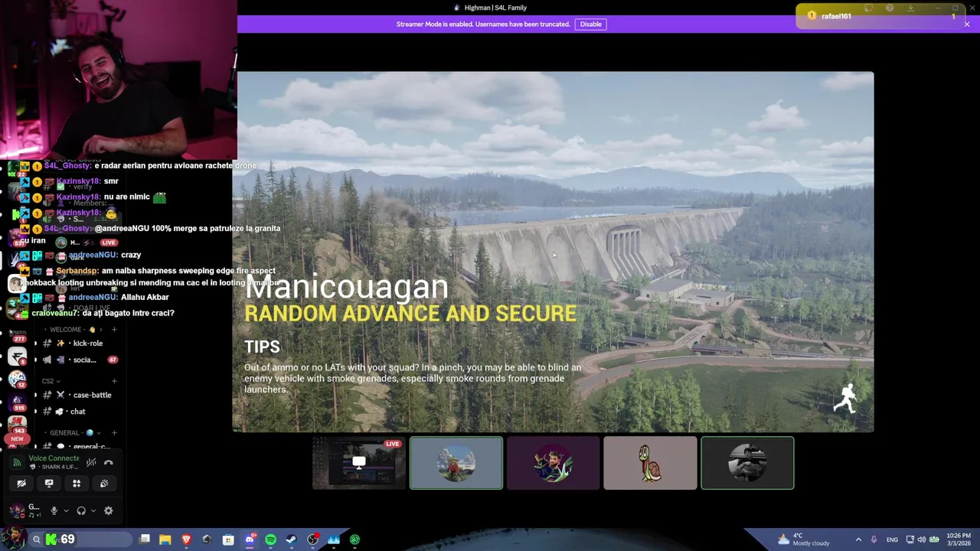This screenshot has height=551, width=980.
Task: Switch to Discord in the taskbar
Action: point(250,540)
